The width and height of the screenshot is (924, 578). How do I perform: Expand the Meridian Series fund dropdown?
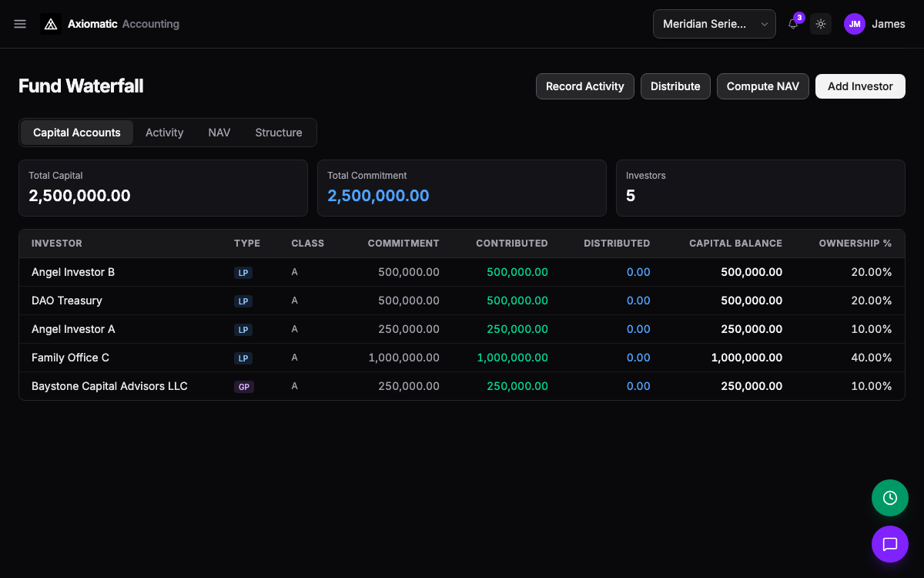point(715,24)
